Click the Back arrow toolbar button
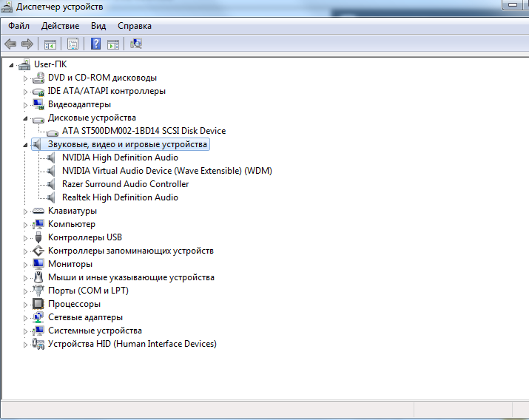529x420 pixels. [x=10, y=44]
